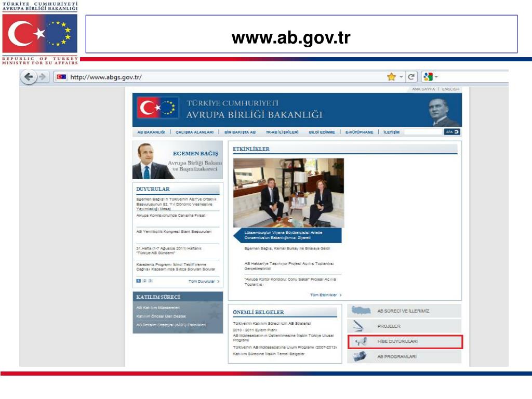This screenshot has height=399, width=532.
Task: Open the dropdown arrow beside the bookmark star
Action: (x=401, y=77)
